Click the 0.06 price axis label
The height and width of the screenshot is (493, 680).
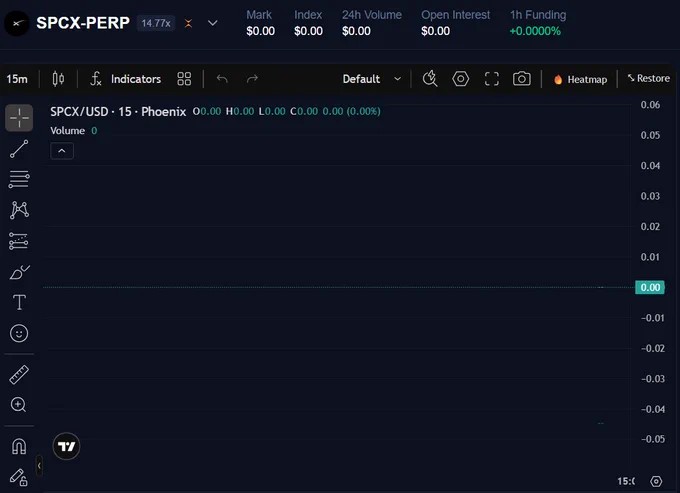tap(650, 104)
